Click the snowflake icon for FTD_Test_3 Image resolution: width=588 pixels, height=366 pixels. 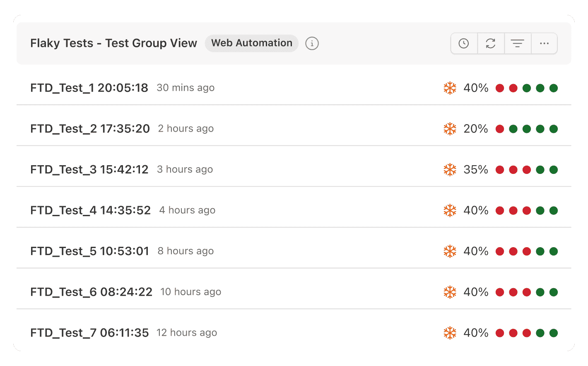[450, 169]
